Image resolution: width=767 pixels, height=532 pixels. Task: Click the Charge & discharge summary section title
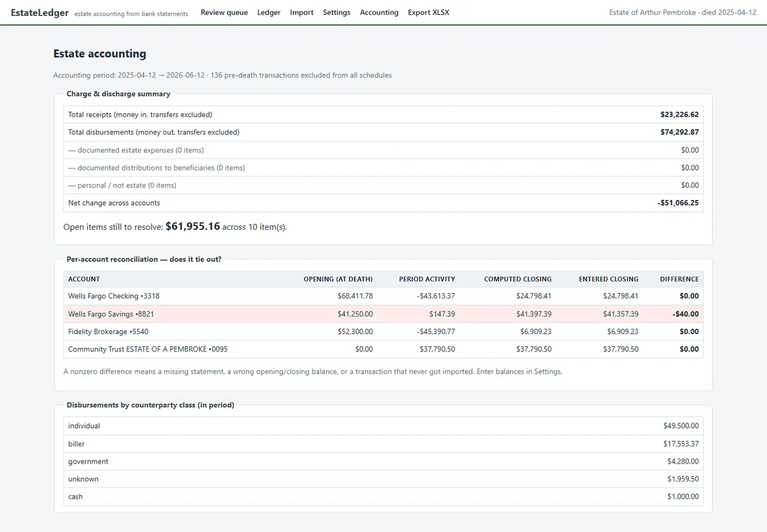point(118,94)
